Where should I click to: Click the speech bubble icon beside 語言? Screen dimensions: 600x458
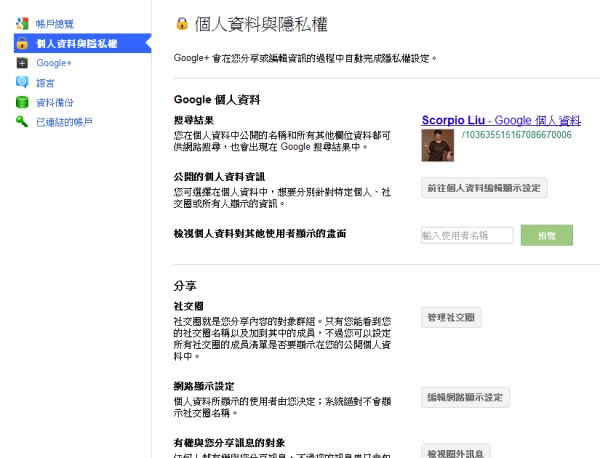click(22, 82)
